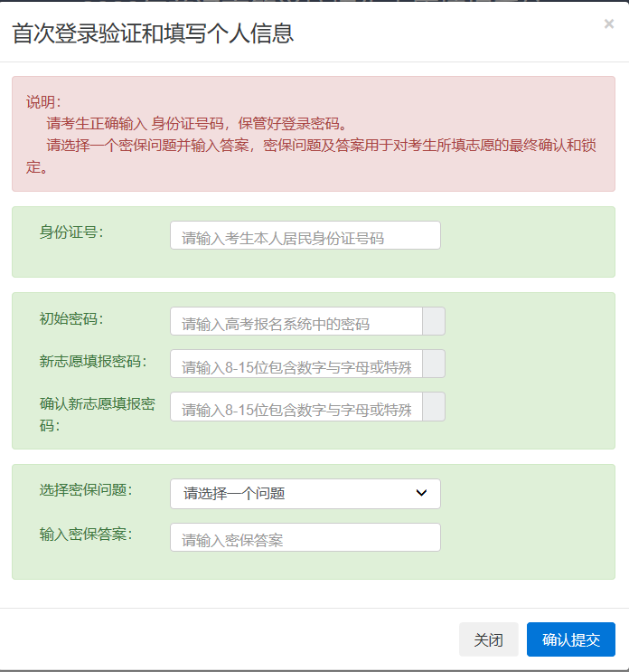Submit the form with 确认提交
The width and height of the screenshot is (629, 672).
click(571, 639)
